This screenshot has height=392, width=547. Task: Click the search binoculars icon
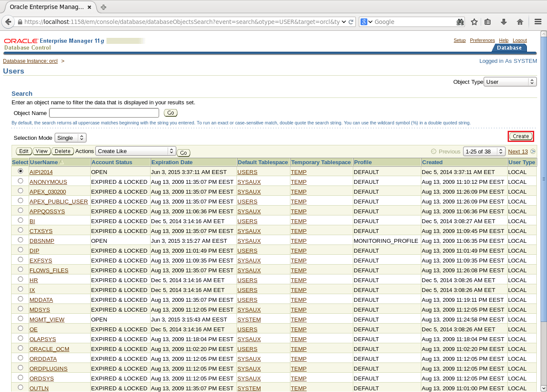click(x=460, y=22)
